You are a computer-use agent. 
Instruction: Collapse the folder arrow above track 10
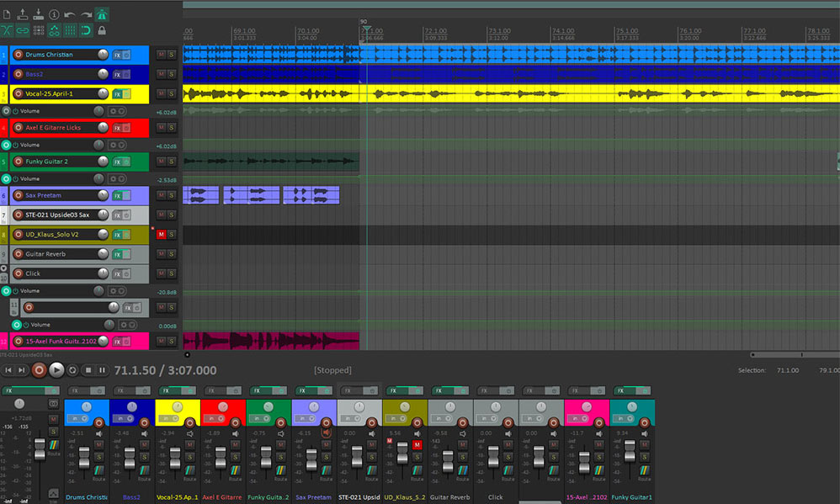tap(3, 268)
